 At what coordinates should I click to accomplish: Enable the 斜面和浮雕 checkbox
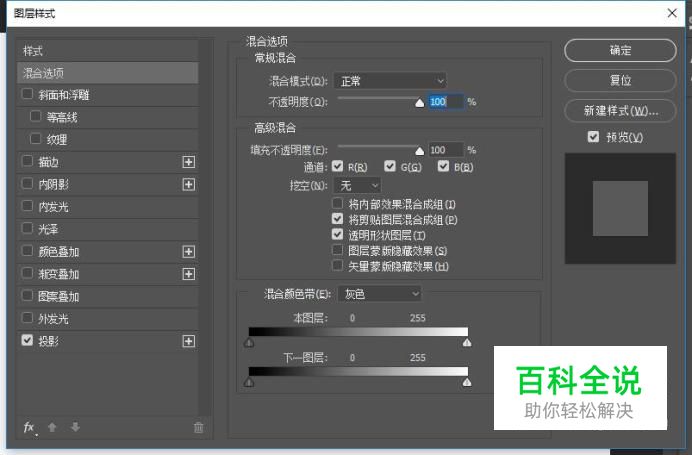coord(27,94)
